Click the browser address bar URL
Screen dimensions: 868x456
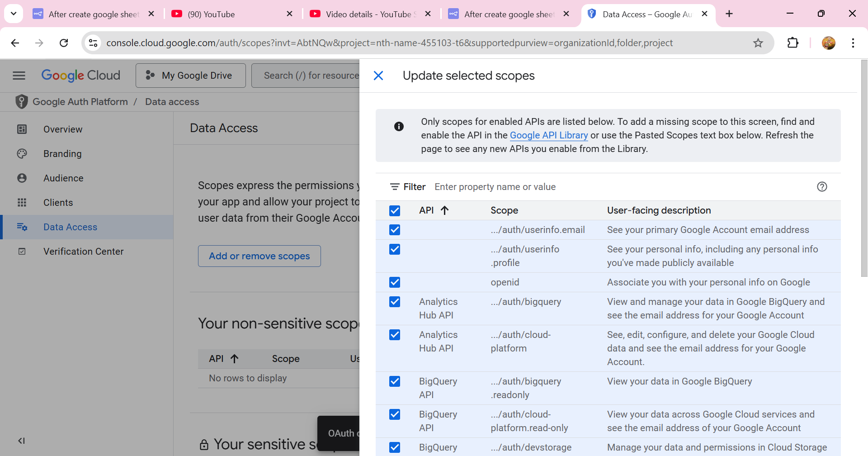click(389, 43)
